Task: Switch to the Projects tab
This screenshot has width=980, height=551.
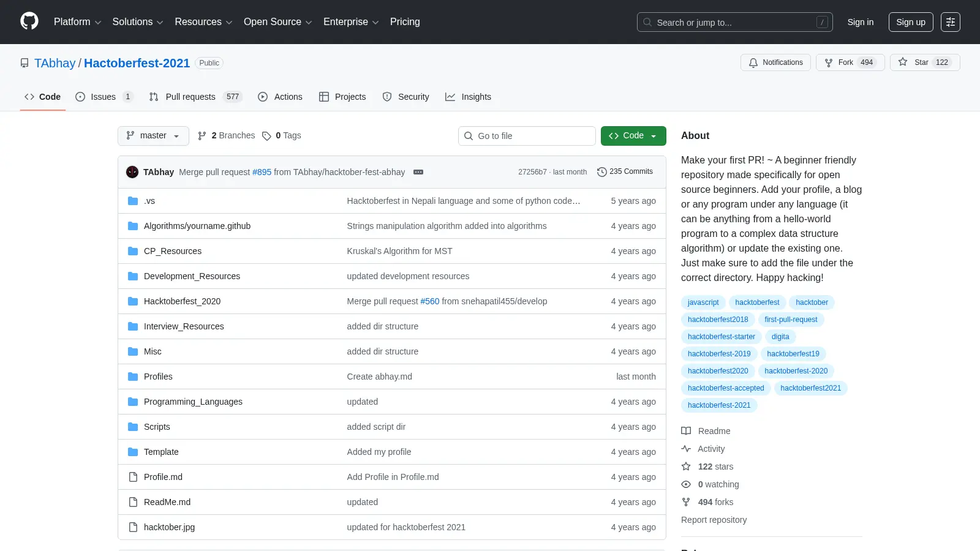Action: [342, 97]
